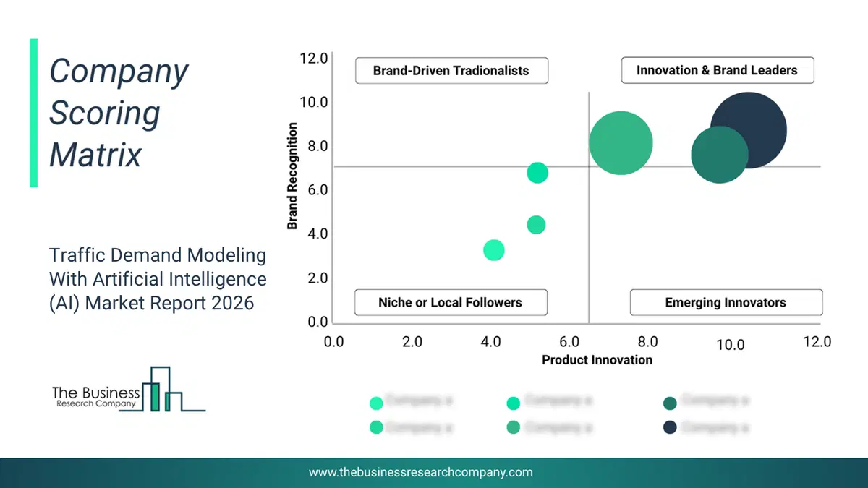The width and height of the screenshot is (868, 488).
Task: Click the dark teal legend dot
Action: point(670,403)
